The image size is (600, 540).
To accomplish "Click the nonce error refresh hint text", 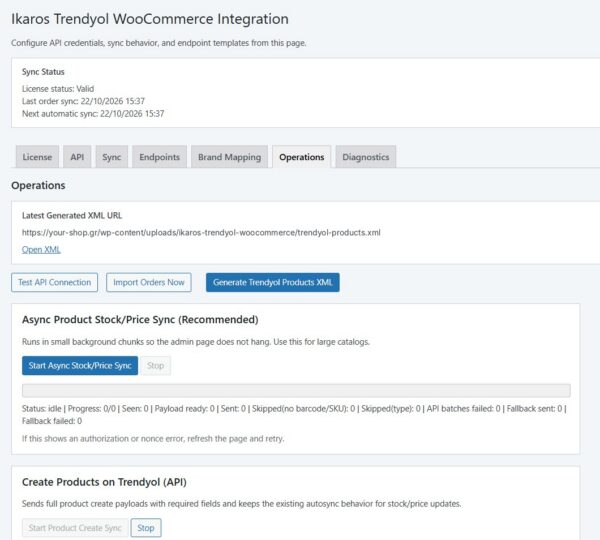I will click(x=153, y=439).
